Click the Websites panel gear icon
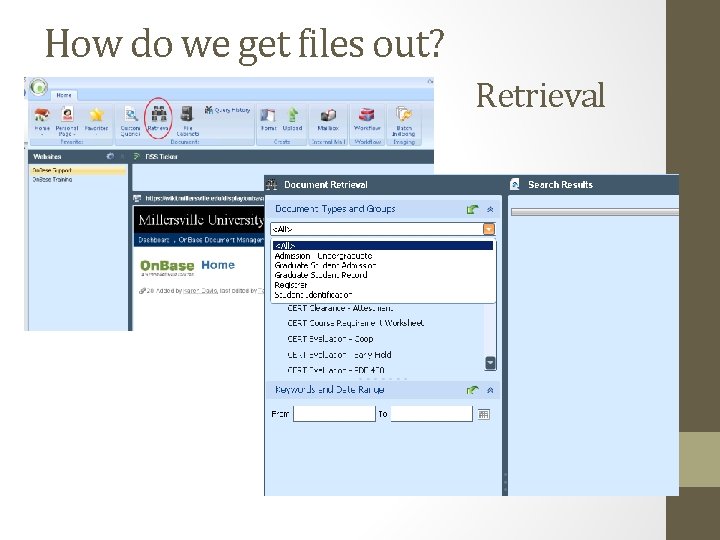Viewport: 720px width, 540px height. tap(110, 157)
